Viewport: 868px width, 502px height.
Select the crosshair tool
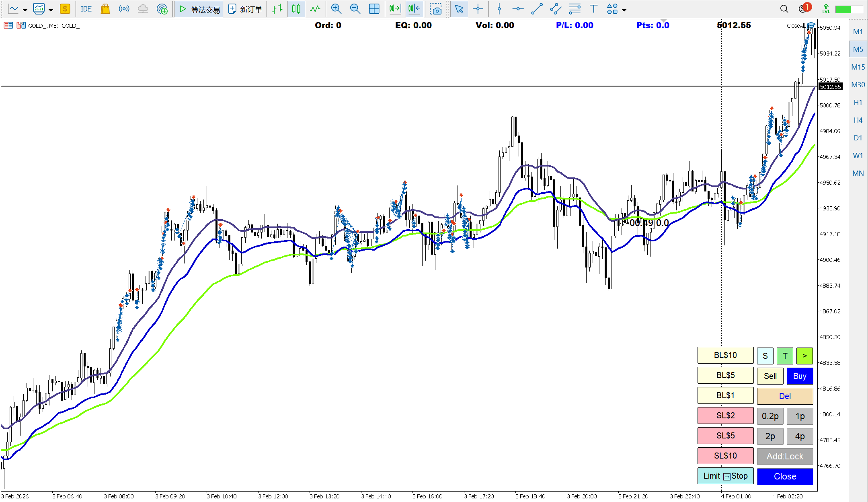click(x=478, y=9)
